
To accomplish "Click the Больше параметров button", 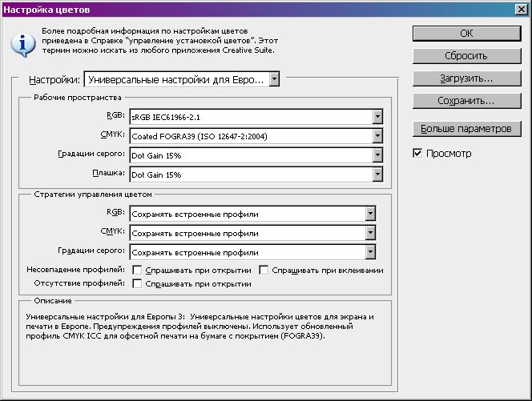I will 466,129.
